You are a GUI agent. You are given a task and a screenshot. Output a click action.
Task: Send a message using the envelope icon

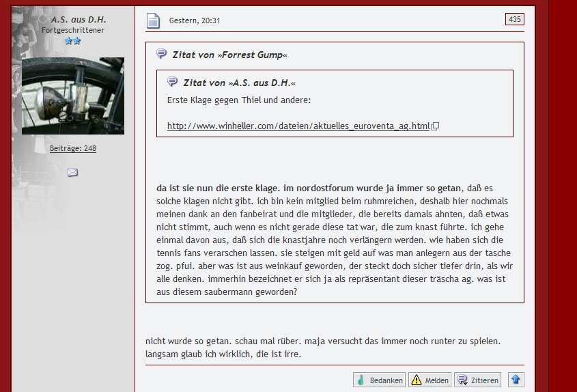tap(72, 173)
